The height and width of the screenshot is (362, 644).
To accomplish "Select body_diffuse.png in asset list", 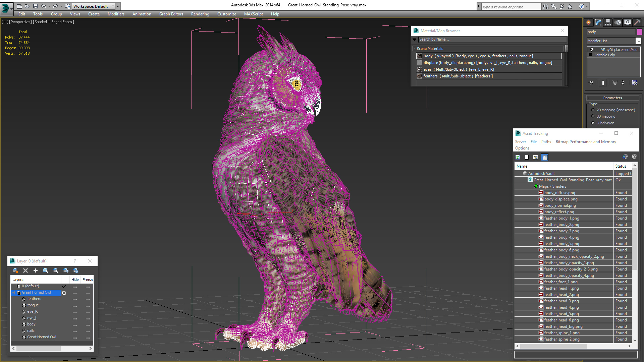I will [x=559, y=193].
